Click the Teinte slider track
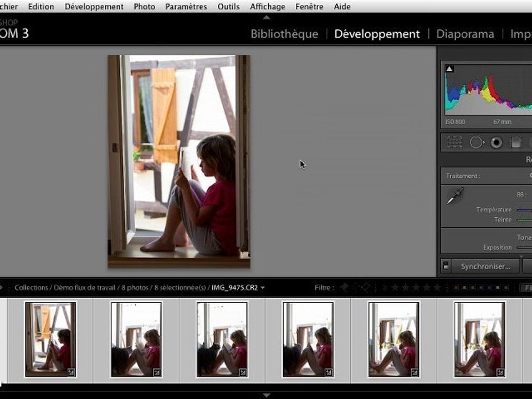This screenshot has height=399, width=532. 524,220
